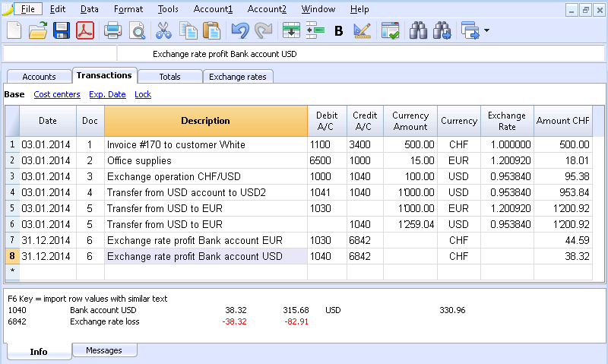Click 'Exchange rate profit Bank account USD' cell
This screenshot has height=364, width=608.
click(x=206, y=256)
